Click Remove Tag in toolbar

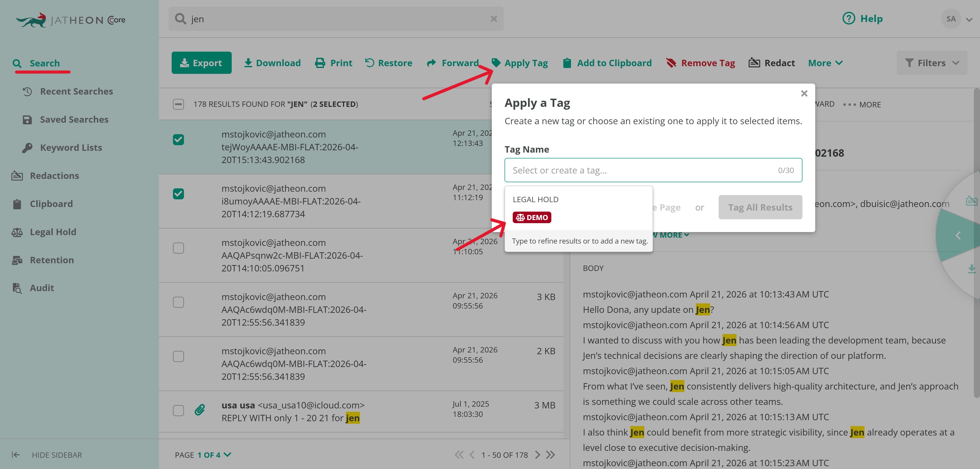pos(700,63)
